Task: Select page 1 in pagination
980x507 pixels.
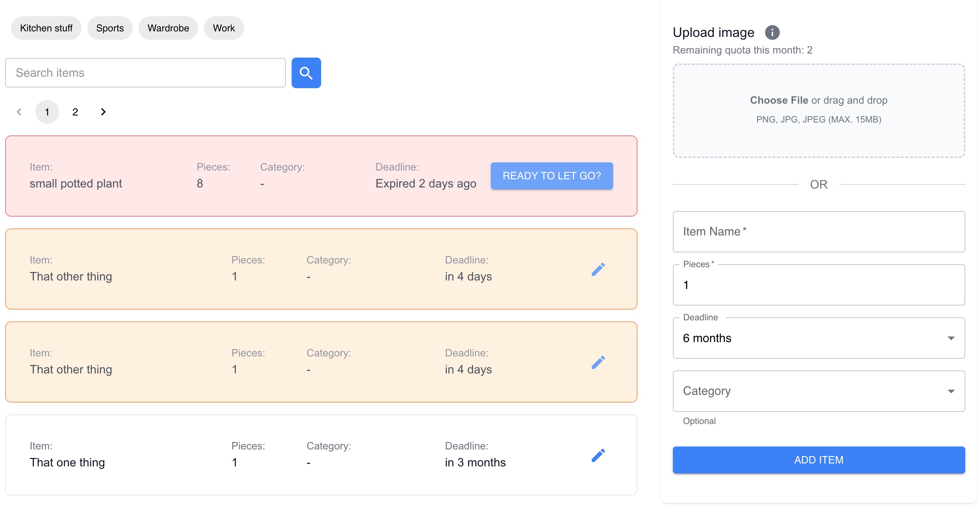Action: coord(47,111)
